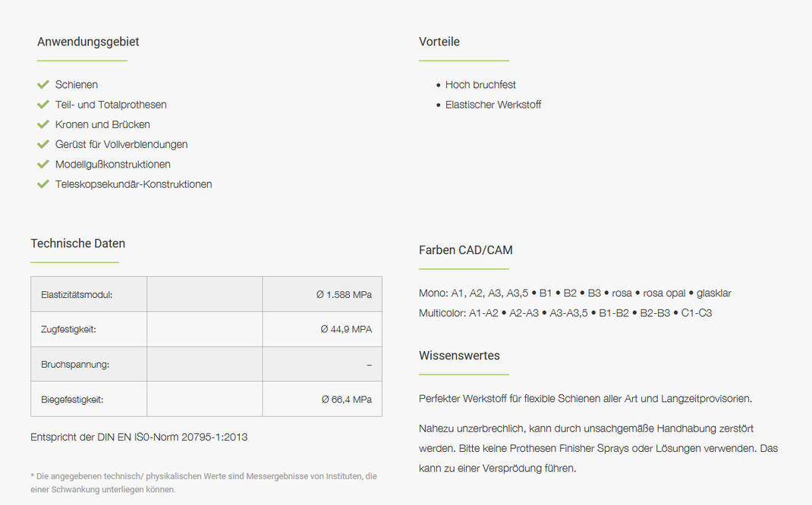
Task: Click the bullet before Elastischer Werkstoff
Action: 438,105
